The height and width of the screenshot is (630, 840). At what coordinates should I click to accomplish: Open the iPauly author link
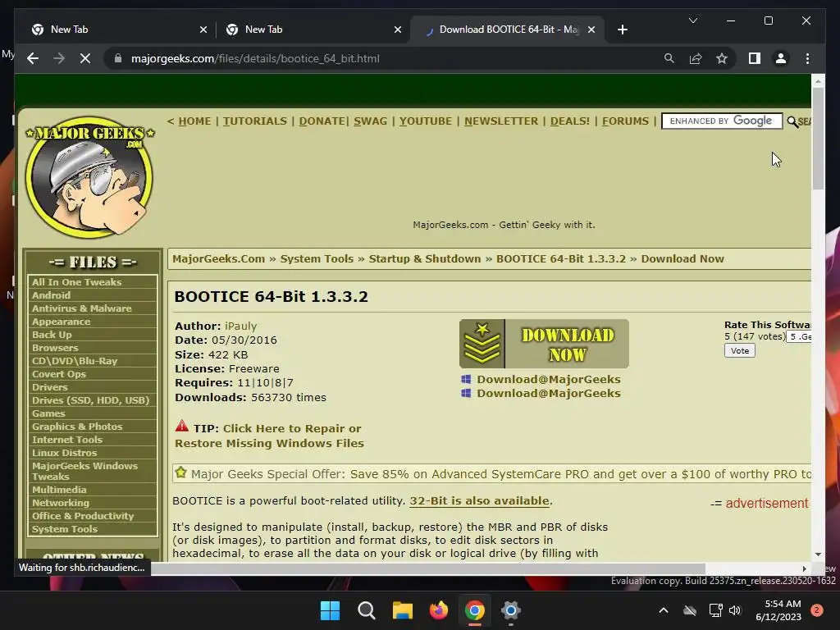tap(240, 326)
